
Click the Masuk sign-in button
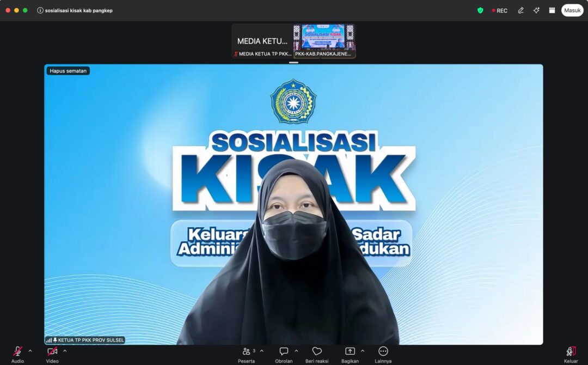point(572,10)
